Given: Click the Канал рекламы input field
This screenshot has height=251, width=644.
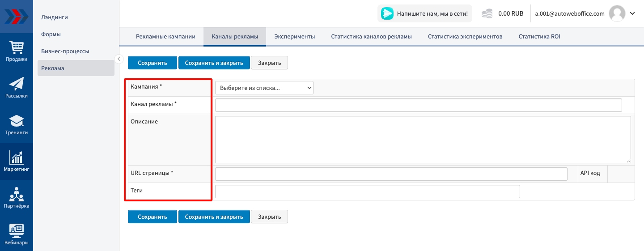Looking at the screenshot, I should [x=418, y=105].
